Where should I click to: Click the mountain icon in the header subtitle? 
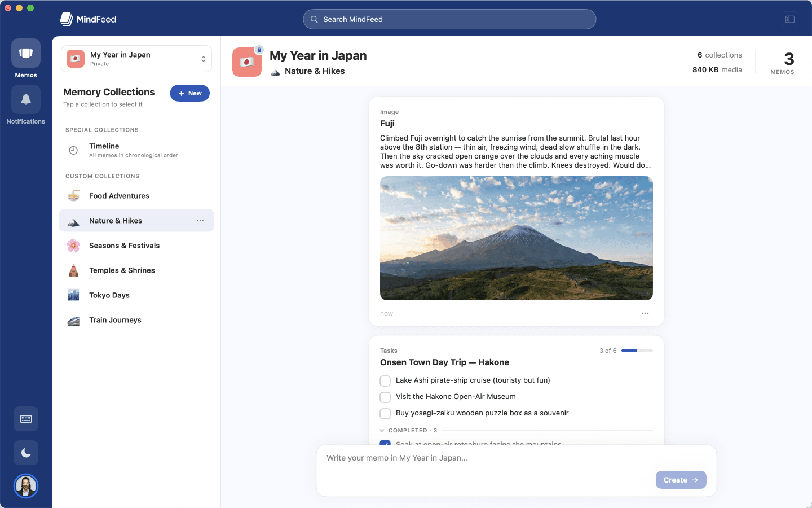click(276, 72)
